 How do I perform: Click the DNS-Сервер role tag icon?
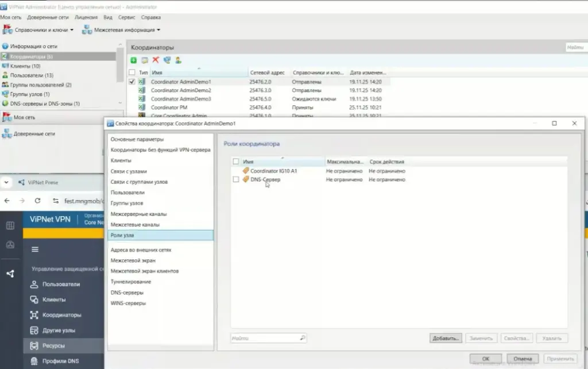(246, 179)
